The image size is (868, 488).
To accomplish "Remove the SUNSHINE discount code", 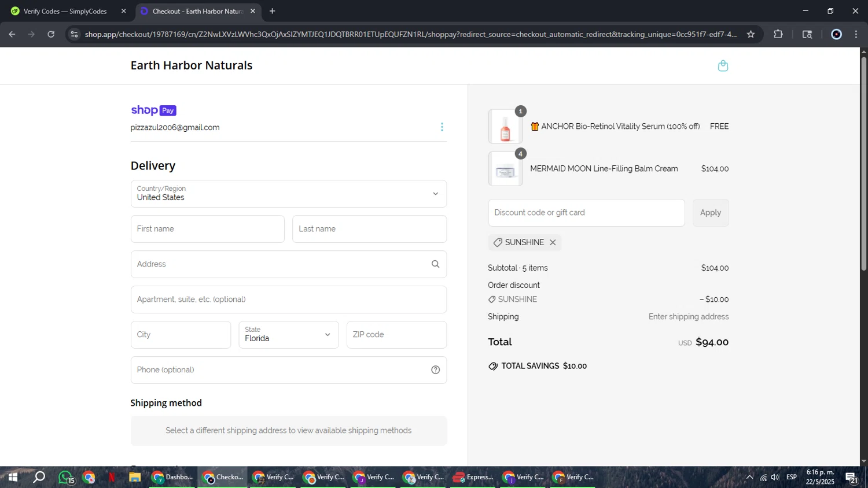I will [x=553, y=242].
